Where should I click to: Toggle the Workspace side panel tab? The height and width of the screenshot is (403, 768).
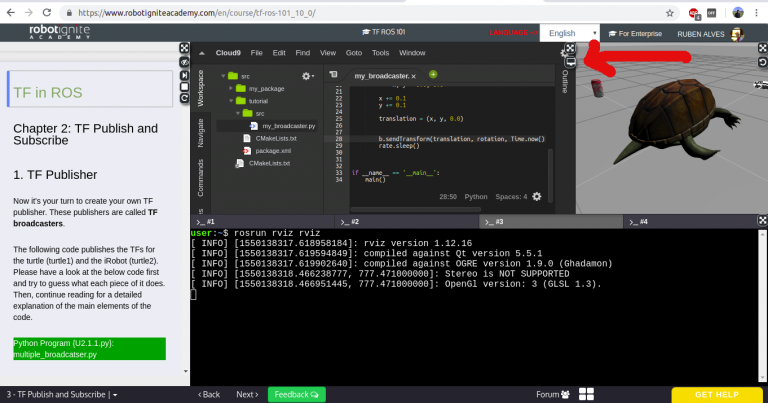coord(200,88)
